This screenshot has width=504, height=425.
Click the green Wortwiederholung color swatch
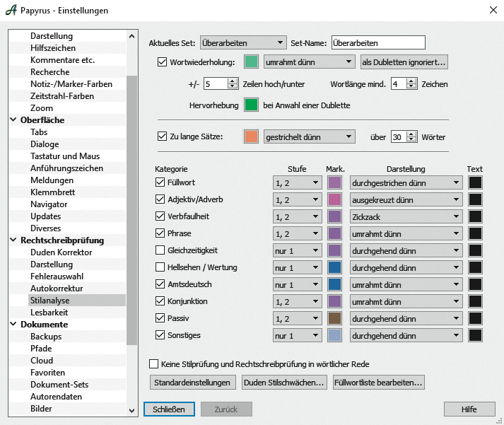(251, 62)
